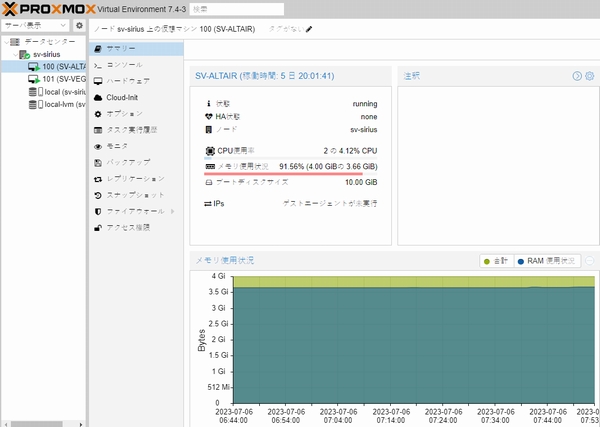Screen dimensions: 600x427
Task: Click the Cloud-Init cloud icon
Action: point(98,98)
